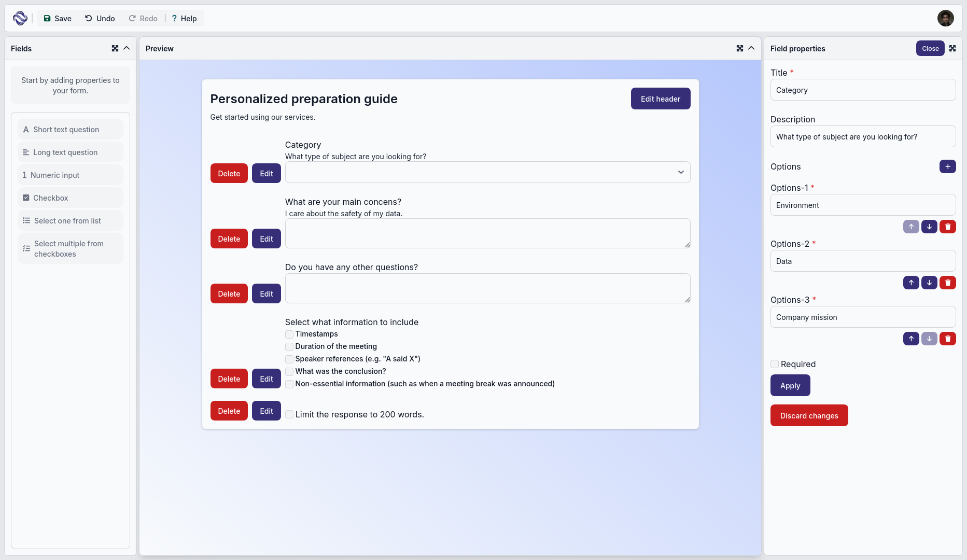Open the Help menu item
This screenshot has width=967, height=560.
184,18
